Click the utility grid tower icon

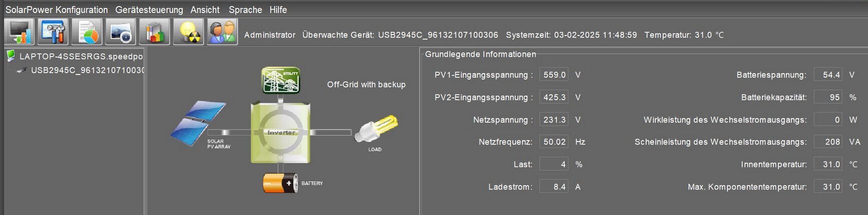pos(281,80)
